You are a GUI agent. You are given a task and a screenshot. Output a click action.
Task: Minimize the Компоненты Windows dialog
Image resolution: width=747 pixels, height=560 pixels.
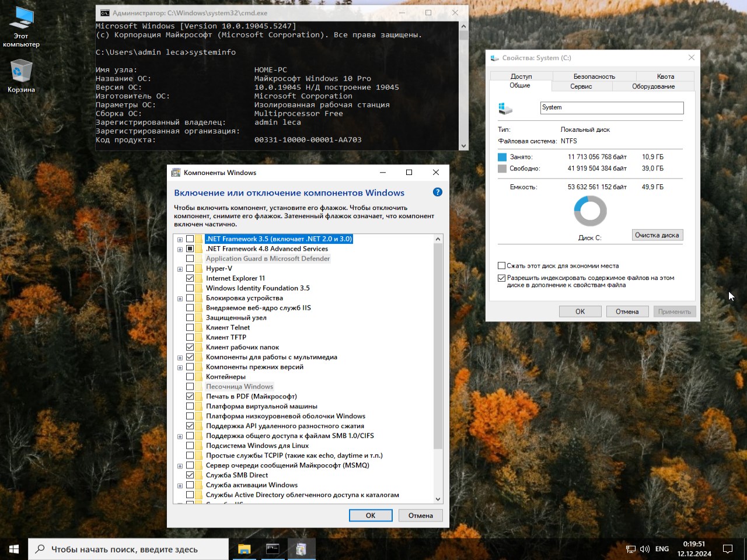point(383,173)
